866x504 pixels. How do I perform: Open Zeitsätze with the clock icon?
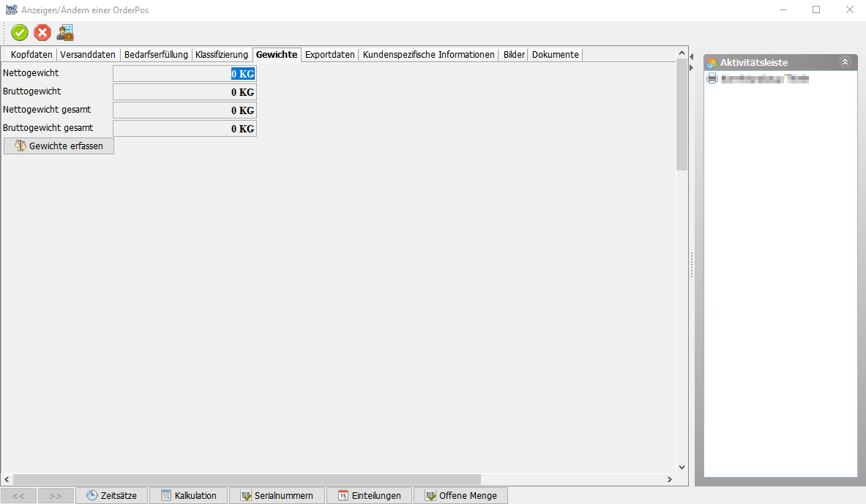111,495
